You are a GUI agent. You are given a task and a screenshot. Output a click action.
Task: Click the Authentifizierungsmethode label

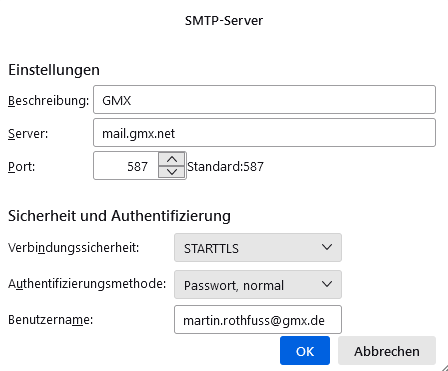click(x=87, y=284)
